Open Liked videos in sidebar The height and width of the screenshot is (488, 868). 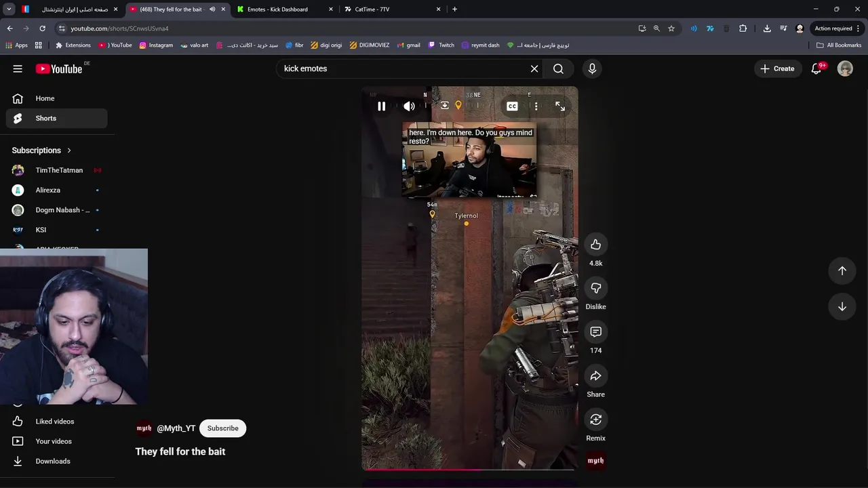point(57,422)
